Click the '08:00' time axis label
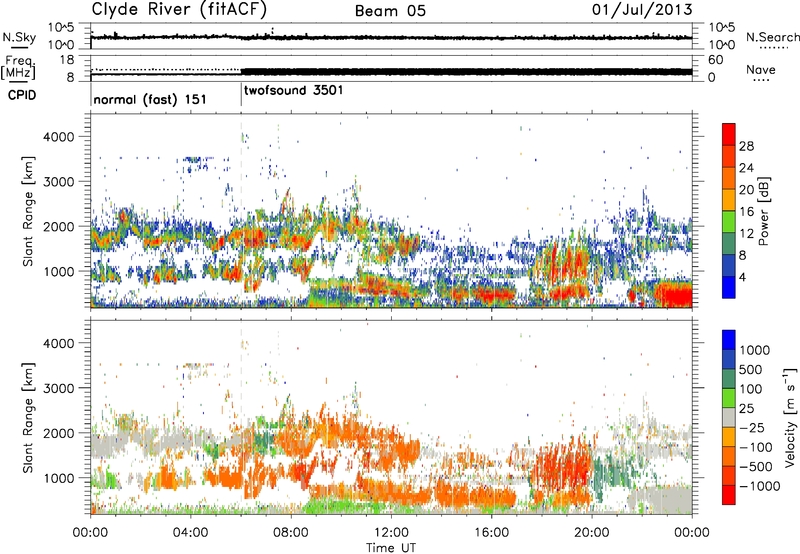Screen dimensions: 800x554 click(x=291, y=533)
